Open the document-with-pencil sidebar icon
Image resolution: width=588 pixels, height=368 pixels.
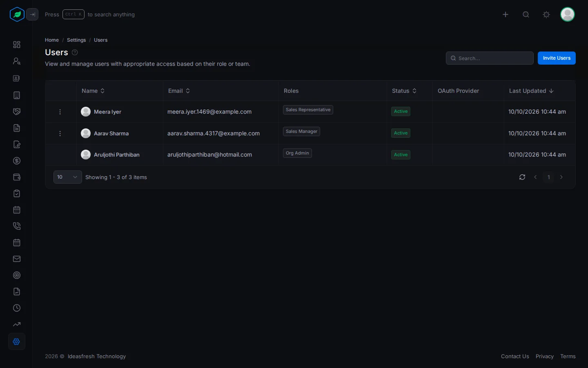click(17, 144)
